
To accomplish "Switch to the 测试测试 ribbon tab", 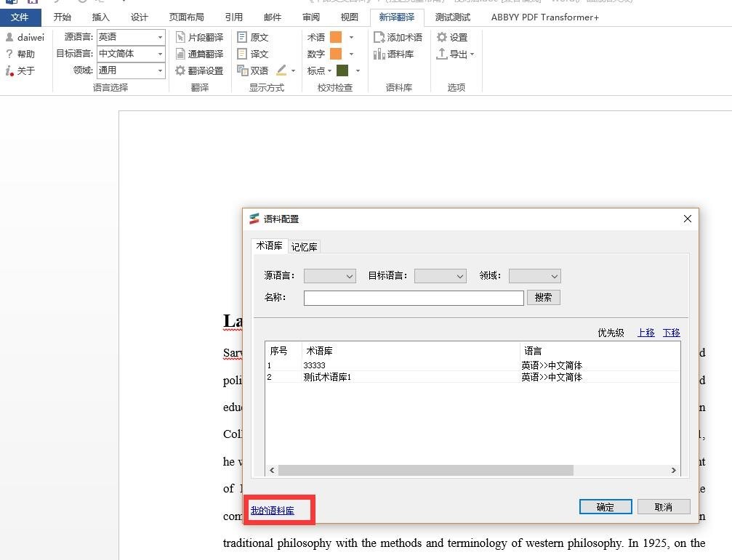I will click(x=452, y=17).
